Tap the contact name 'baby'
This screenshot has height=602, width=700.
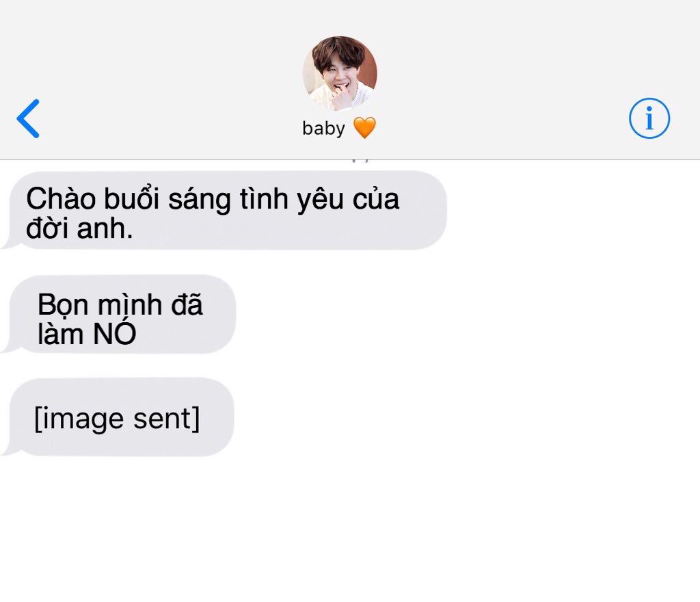point(323,128)
